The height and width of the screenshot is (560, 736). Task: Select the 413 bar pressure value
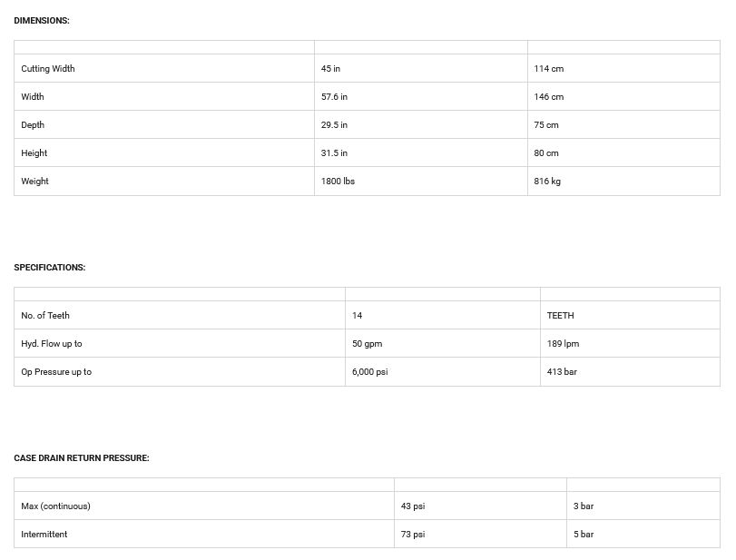tap(562, 372)
